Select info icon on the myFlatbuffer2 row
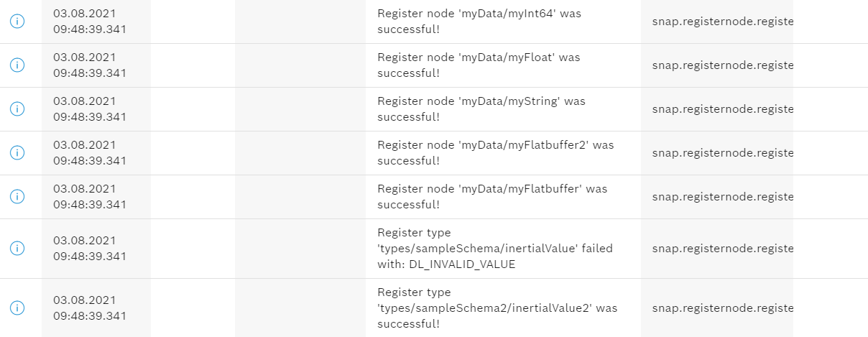Image resolution: width=868 pixels, height=337 pixels. (17, 152)
